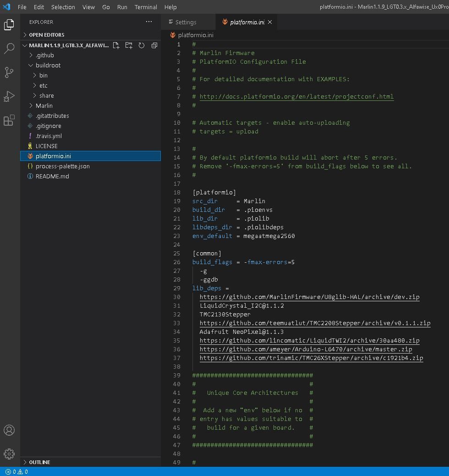Click line number 25 in the gutter
Image resolution: width=449 pixels, height=476 pixels.
coord(177,254)
